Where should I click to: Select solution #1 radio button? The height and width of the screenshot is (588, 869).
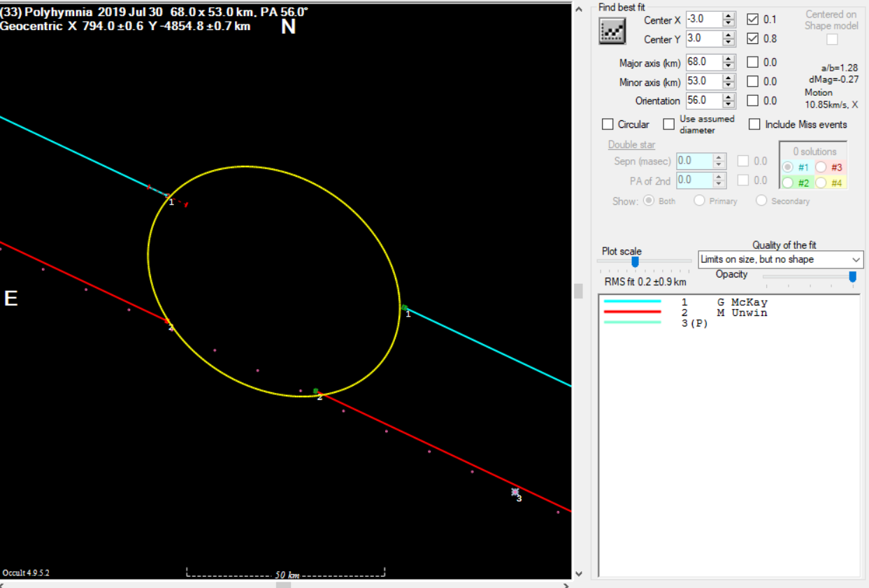(x=788, y=167)
